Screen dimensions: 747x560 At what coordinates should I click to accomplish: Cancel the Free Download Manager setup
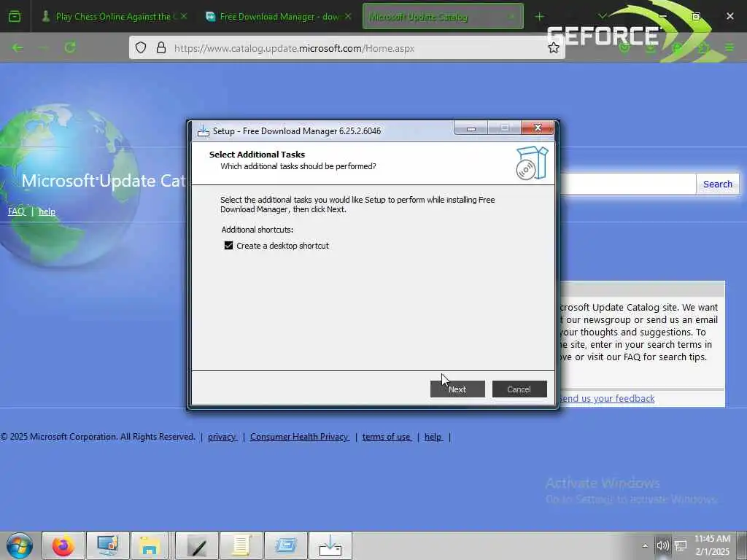519,389
